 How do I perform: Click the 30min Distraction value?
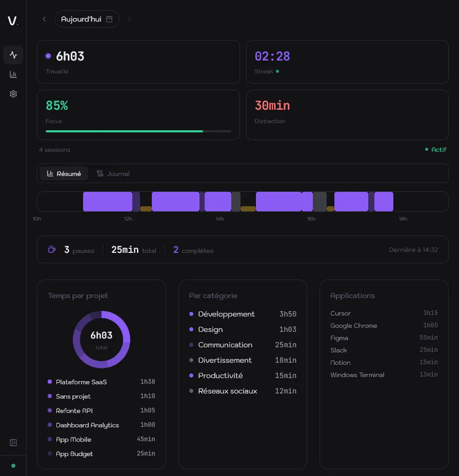click(272, 106)
